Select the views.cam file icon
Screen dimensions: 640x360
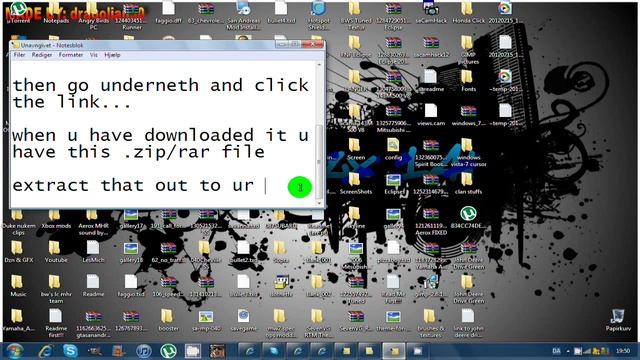tap(431, 115)
